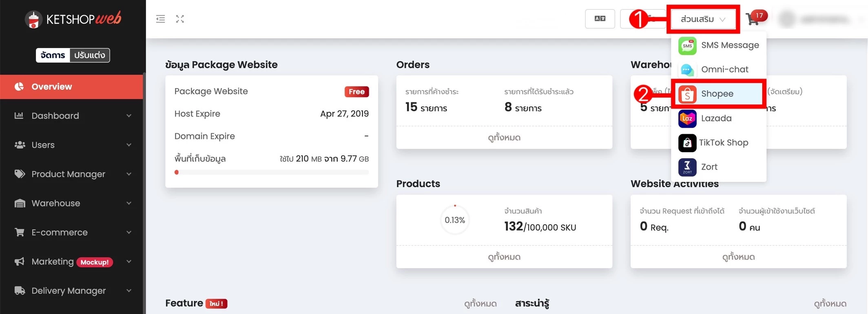The image size is (868, 314).
Task: Choose TikTok Shop from the dropdown
Action: tap(719, 143)
